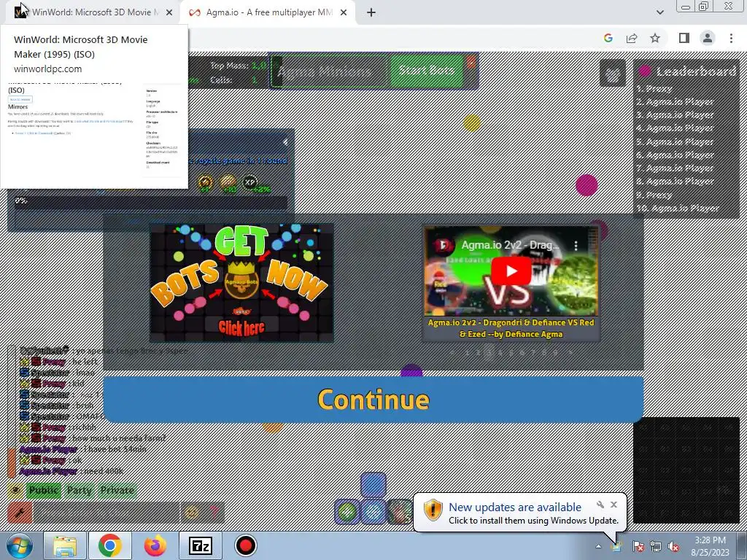Open the network tray icon
The image size is (747, 560).
tap(656, 546)
